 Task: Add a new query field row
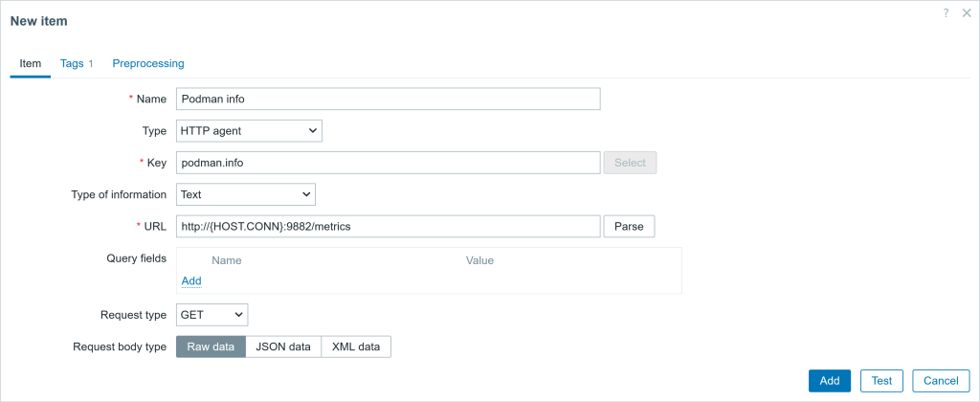(191, 280)
